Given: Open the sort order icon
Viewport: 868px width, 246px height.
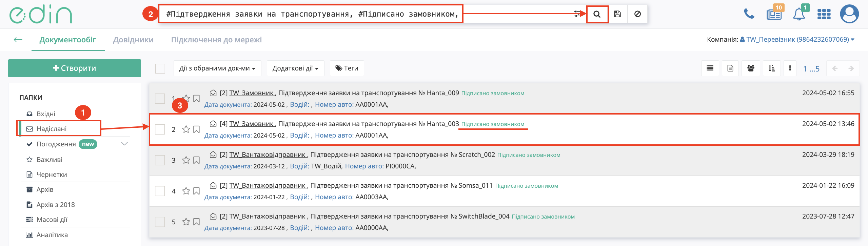Looking at the screenshot, I should tap(772, 68).
